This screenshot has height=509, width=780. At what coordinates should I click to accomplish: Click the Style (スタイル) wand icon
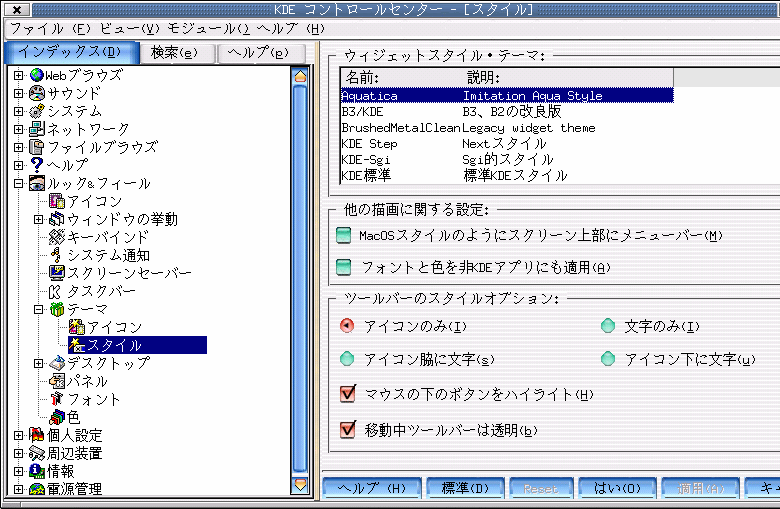[77, 345]
